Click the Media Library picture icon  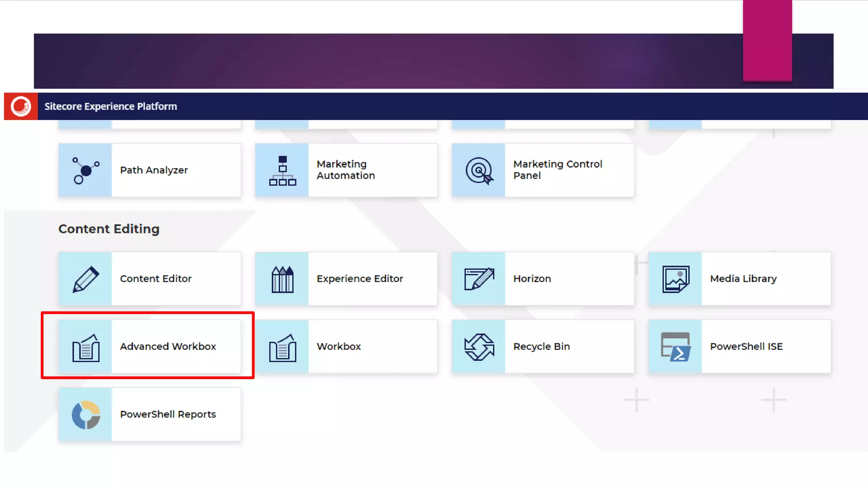point(676,279)
